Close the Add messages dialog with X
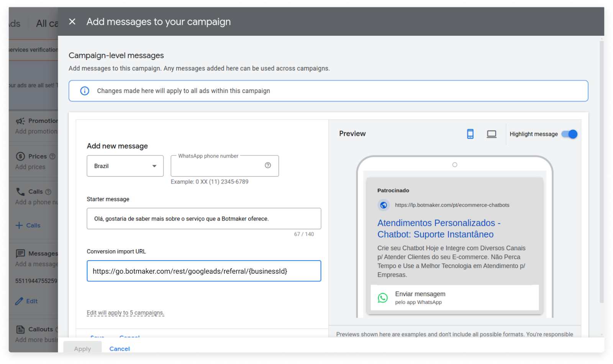This screenshot has width=613, height=364. [x=72, y=21]
